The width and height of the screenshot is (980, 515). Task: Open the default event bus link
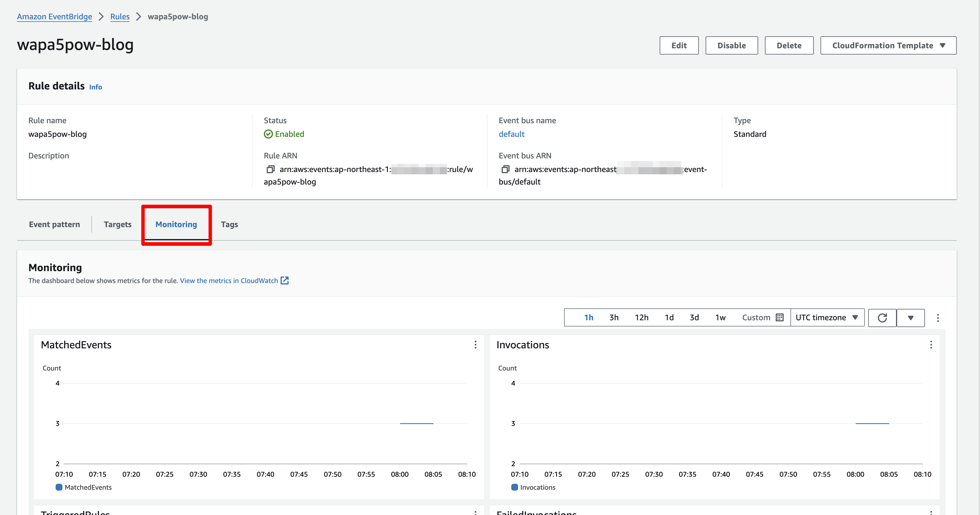[x=512, y=134]
